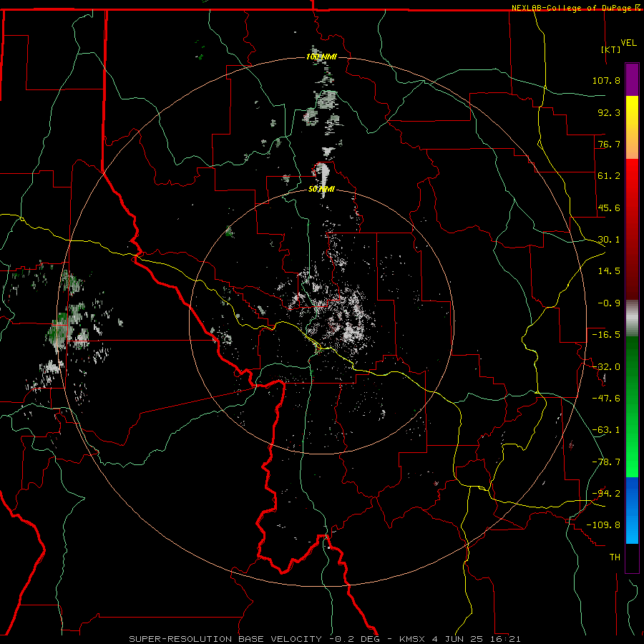Select the -63.1 velocity scale label
This screenshot has width=644, height=644.
[606, 430]
